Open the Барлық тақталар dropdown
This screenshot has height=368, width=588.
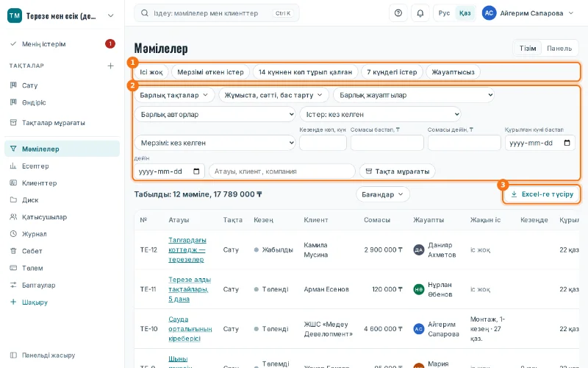pos(174,95)
